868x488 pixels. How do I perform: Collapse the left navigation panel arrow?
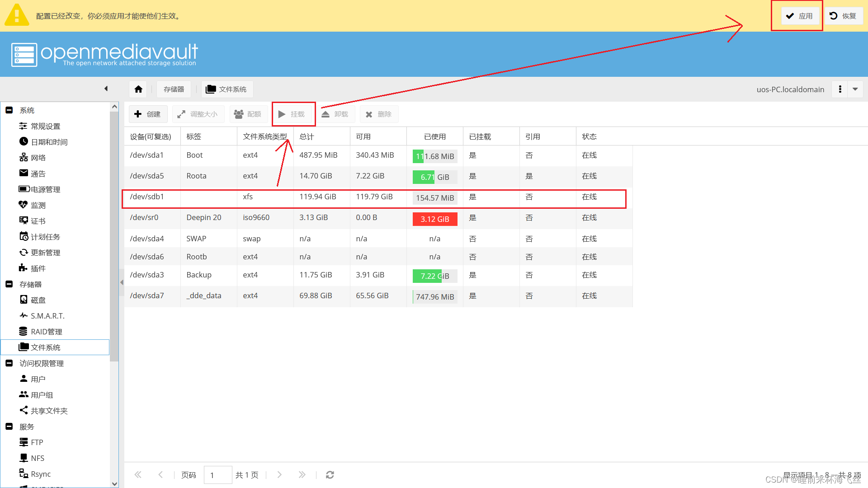(x=106, y=89)
